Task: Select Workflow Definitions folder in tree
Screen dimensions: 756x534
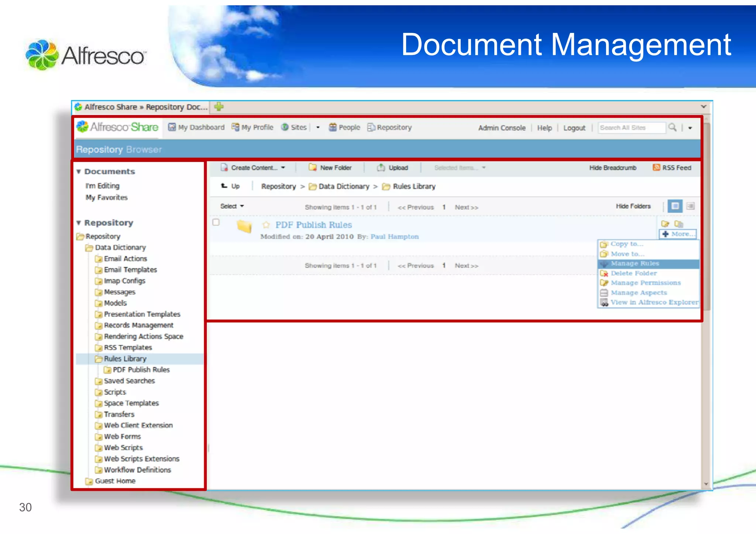Action: 133,470
